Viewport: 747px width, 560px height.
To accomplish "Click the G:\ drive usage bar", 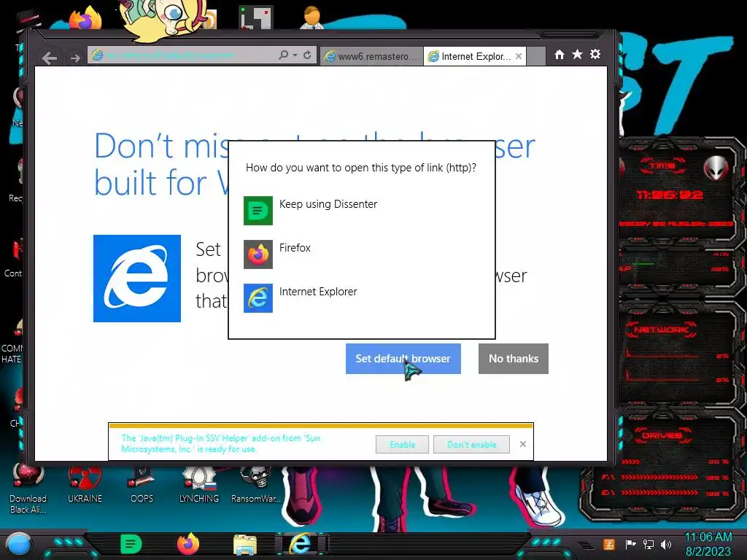I will [659, 492].
